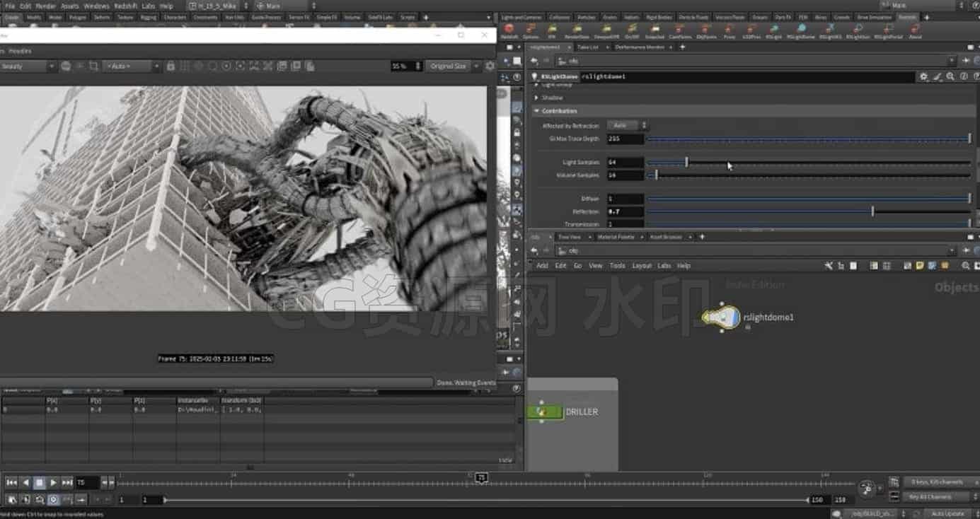
Task: Open the Redshift menu
Action: [125, 6]
